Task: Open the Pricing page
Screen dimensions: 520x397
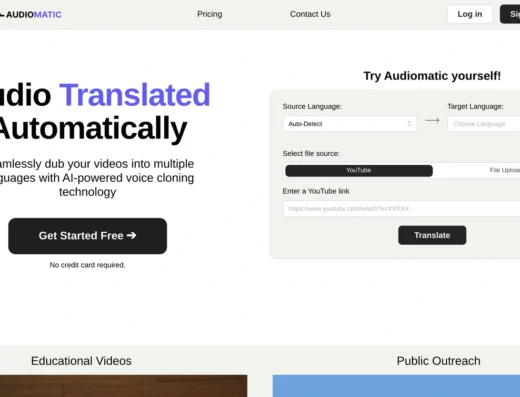Action: tap(209, 14)
